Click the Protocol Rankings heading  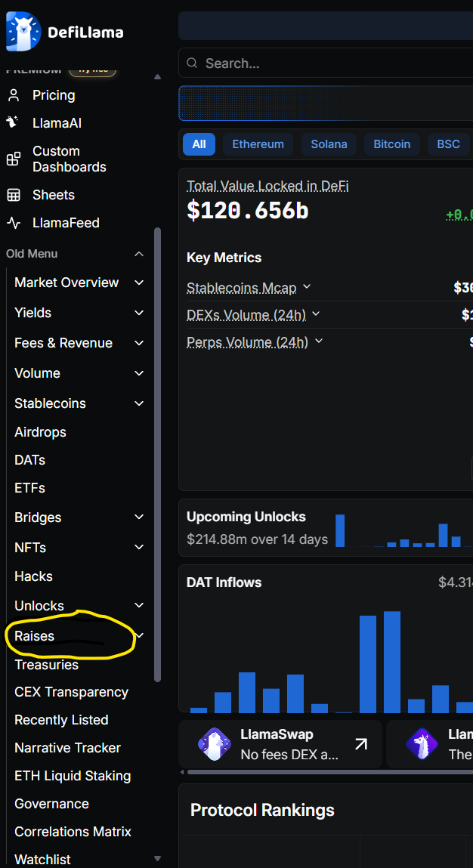tap(262, 811)
